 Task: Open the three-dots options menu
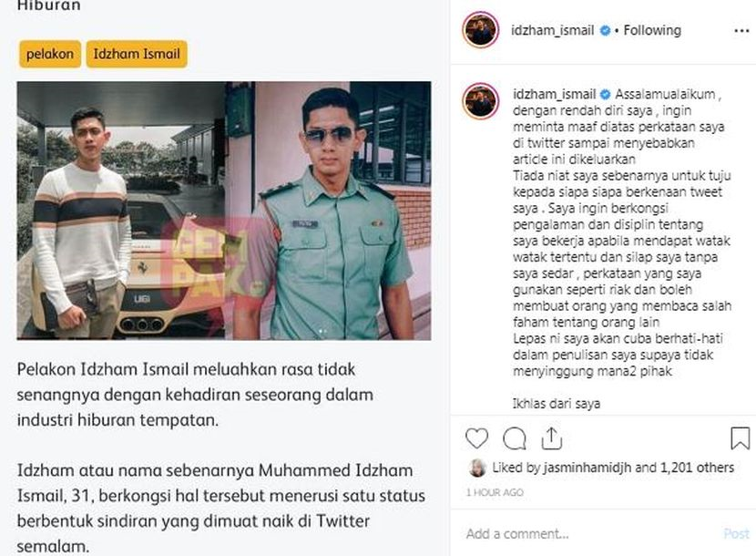pyautogui.click(x=741, y=31)
